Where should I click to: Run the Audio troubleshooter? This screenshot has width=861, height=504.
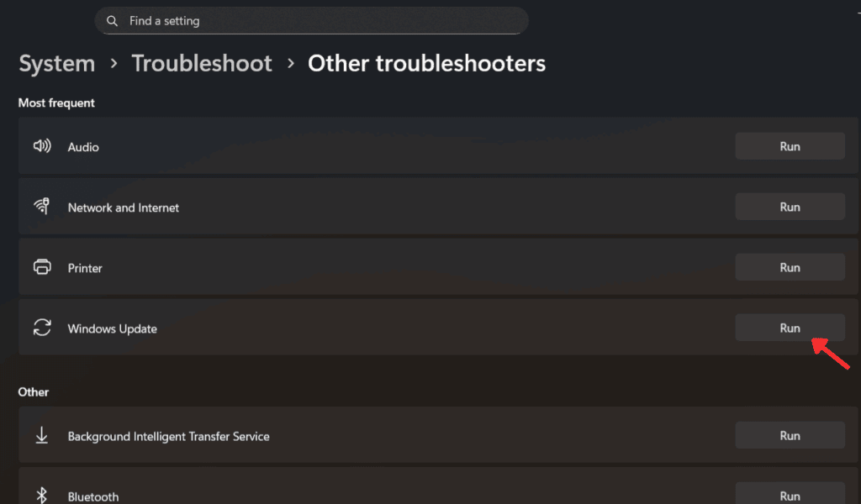pyautogui.click(x=790, y=146)
